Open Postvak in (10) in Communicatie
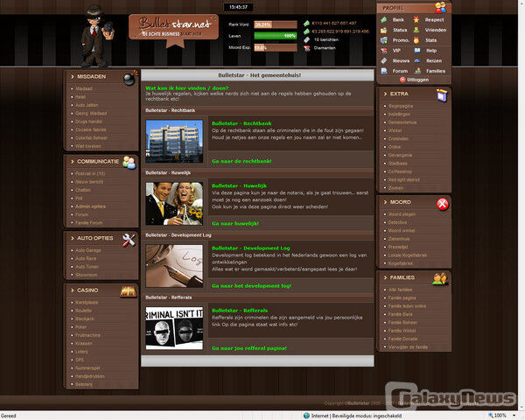This screenshot has width=525, height=420. click(x=90, y=173)
